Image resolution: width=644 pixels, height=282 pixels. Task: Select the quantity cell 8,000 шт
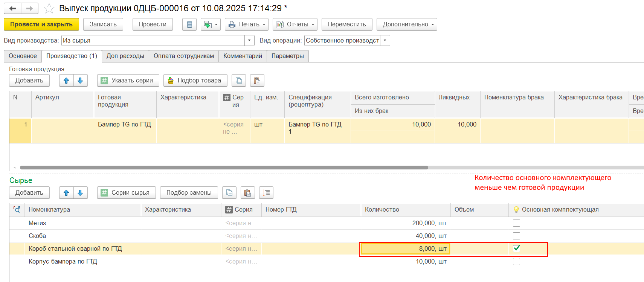coord(405,249)
